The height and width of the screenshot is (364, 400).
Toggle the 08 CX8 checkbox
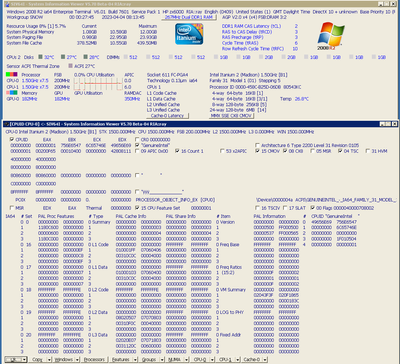pyautogui.click(x=285, y=151)
